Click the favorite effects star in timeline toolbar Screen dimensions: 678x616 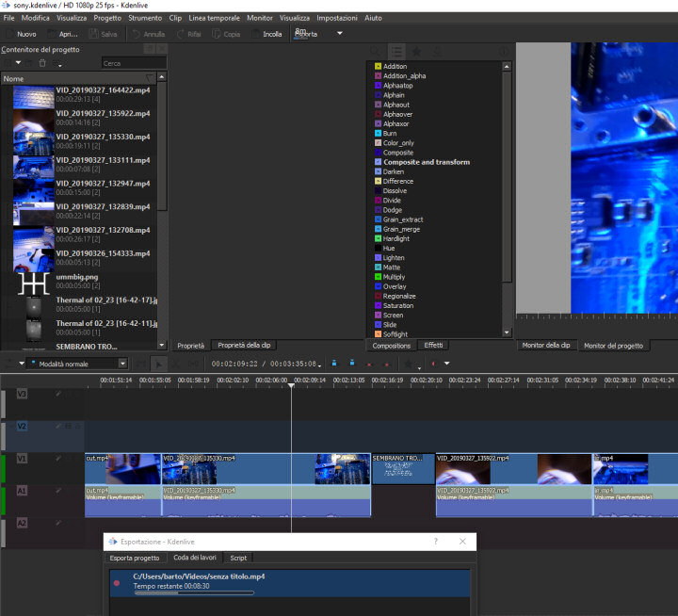(x=408, y=364)
